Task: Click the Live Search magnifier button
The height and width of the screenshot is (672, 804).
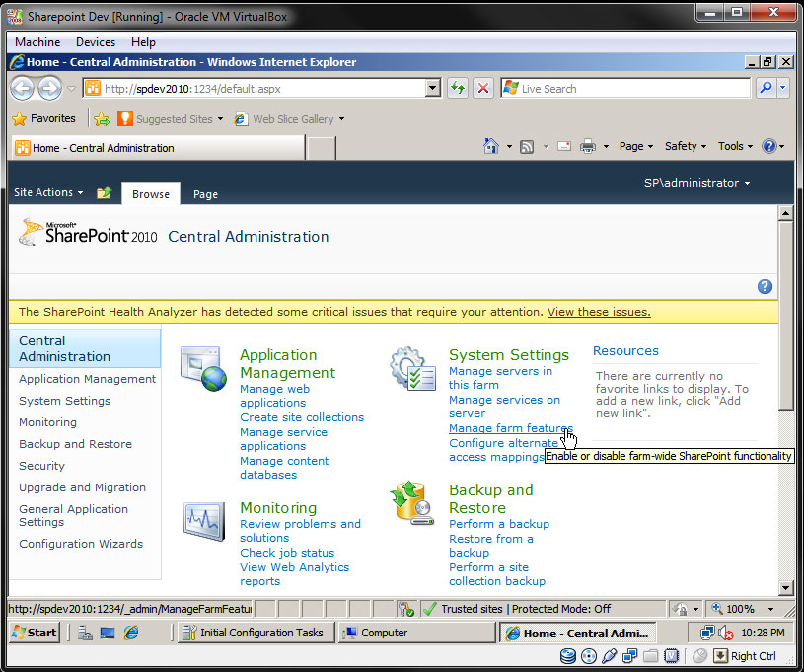Action: [x=767, y=88]
